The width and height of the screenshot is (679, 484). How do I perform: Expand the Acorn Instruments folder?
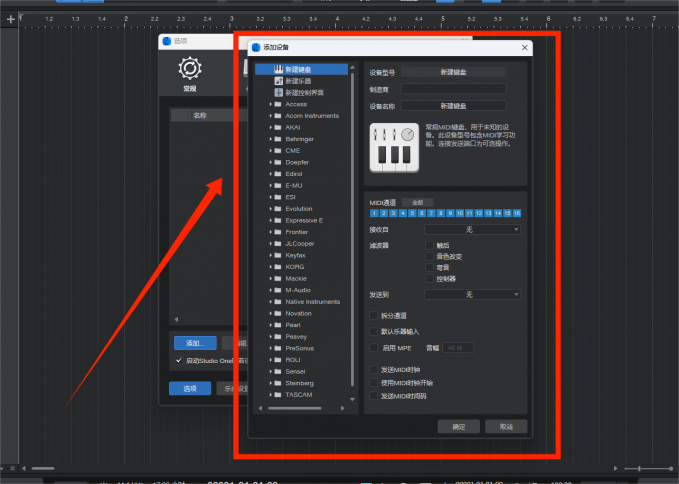[x=271, y=116]
